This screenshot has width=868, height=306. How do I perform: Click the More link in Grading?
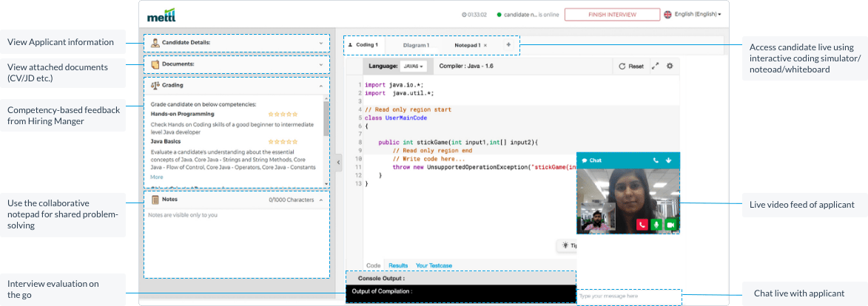click(x=157, y=177)
